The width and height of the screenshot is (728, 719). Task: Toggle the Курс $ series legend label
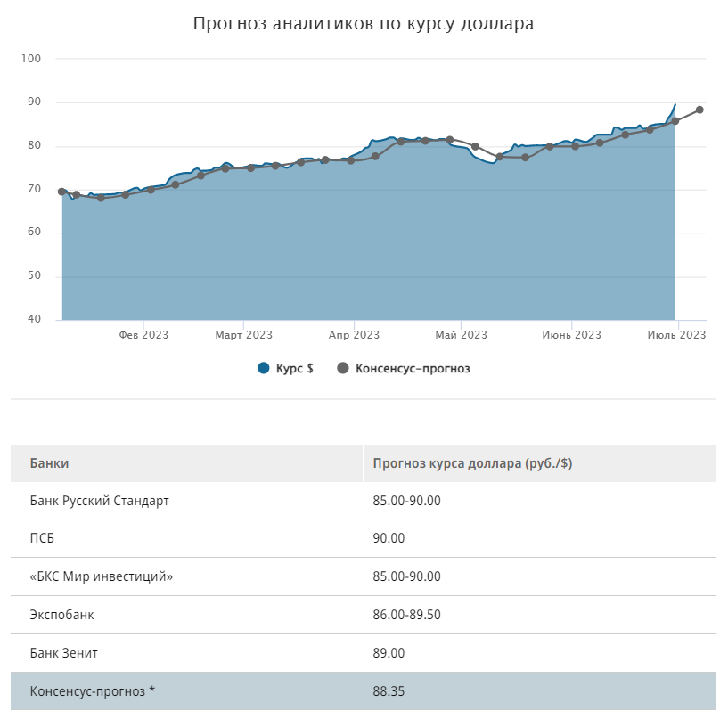click(x=294, y=368)
